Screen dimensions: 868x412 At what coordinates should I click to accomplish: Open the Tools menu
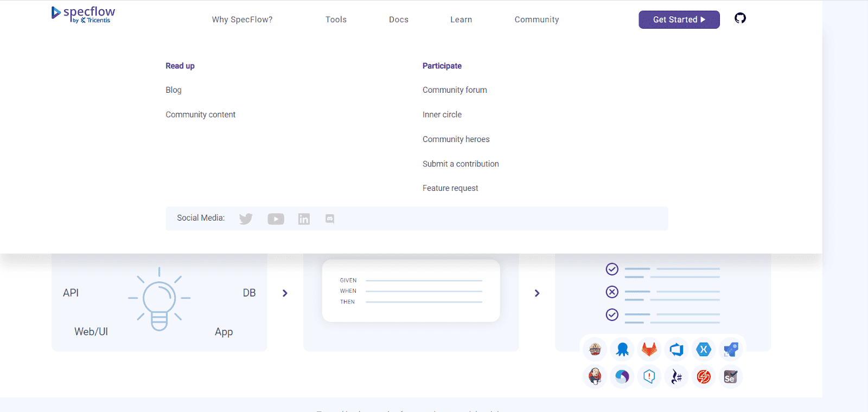tap(336, 20)
